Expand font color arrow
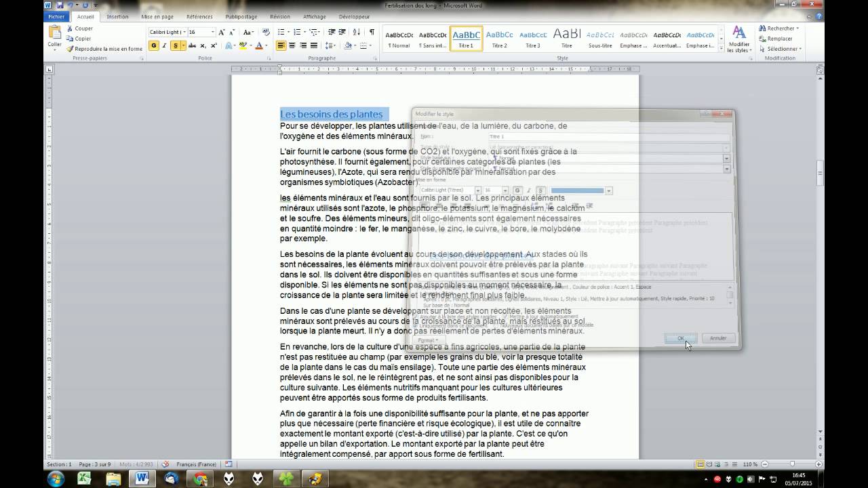This screenshot has height=488, width=868. coord(266,45)
